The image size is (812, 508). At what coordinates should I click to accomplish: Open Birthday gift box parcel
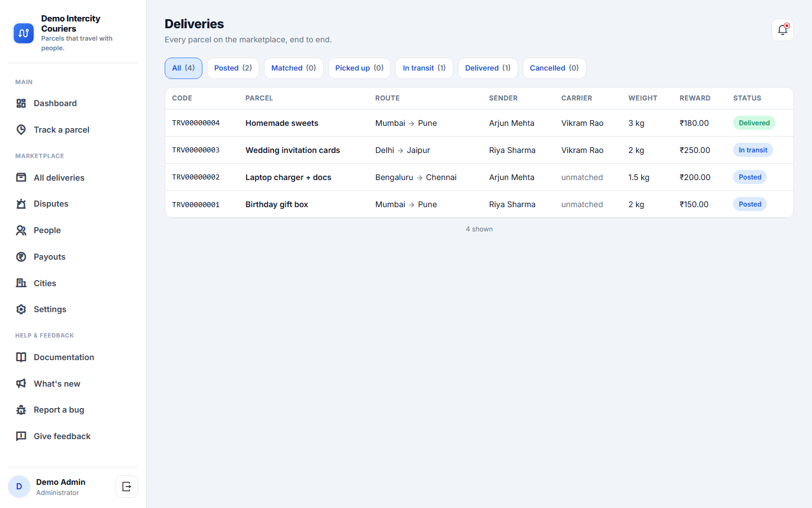tap(277, 204)
